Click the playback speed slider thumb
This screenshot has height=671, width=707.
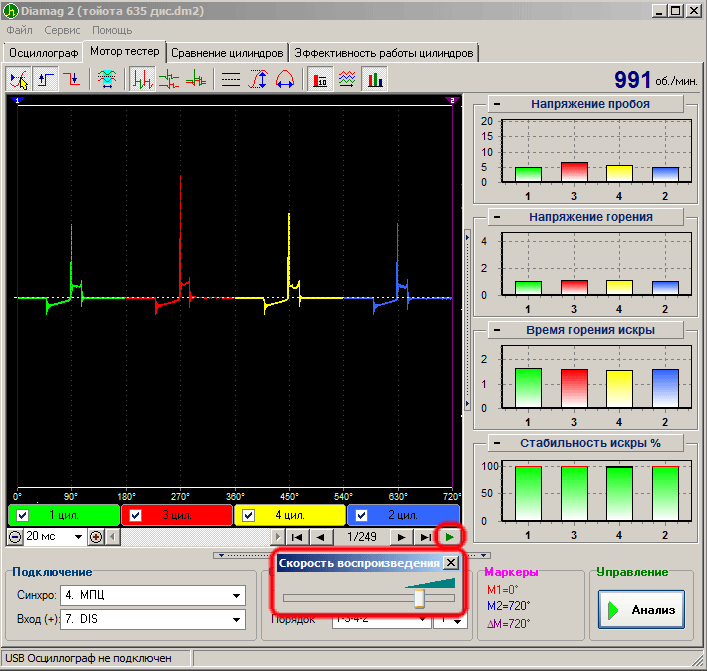tap(419, 598)
